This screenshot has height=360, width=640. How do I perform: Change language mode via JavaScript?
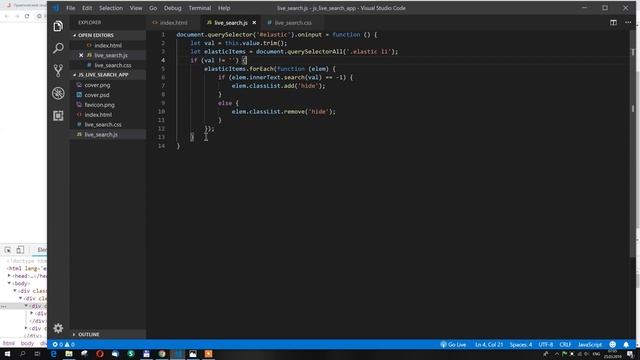coord(590,344)
